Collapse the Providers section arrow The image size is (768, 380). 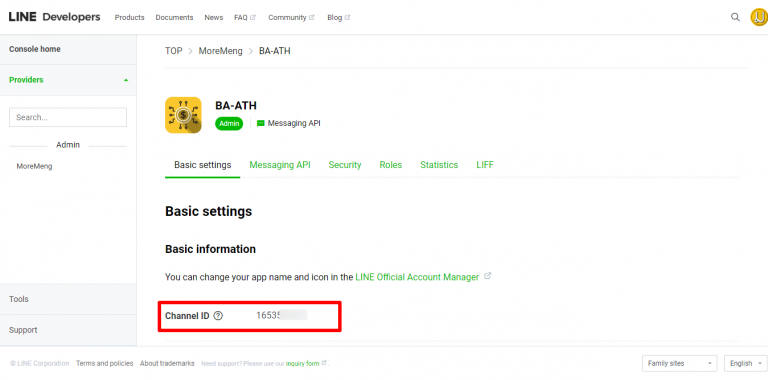tap(126, 80)
